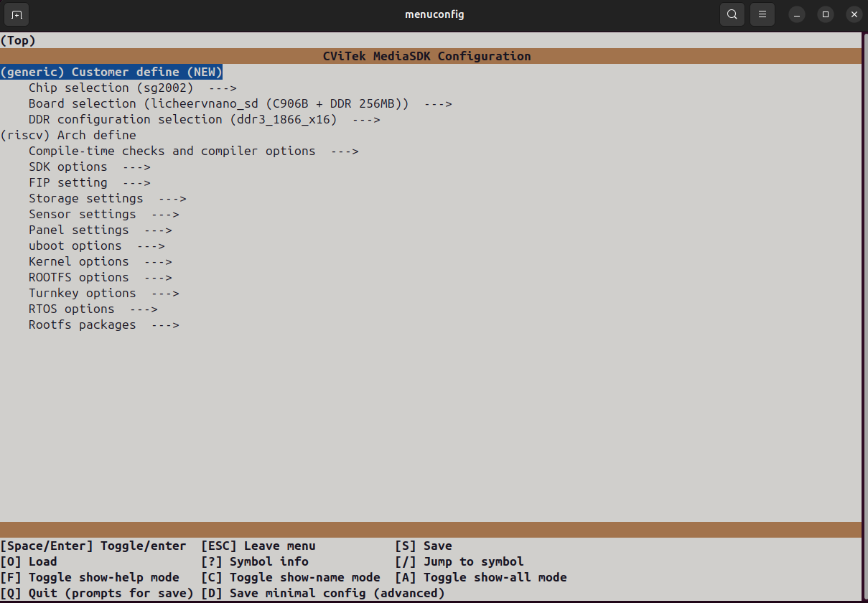
Task: Enter the Storage settings submenu
Action: point(108,198)
